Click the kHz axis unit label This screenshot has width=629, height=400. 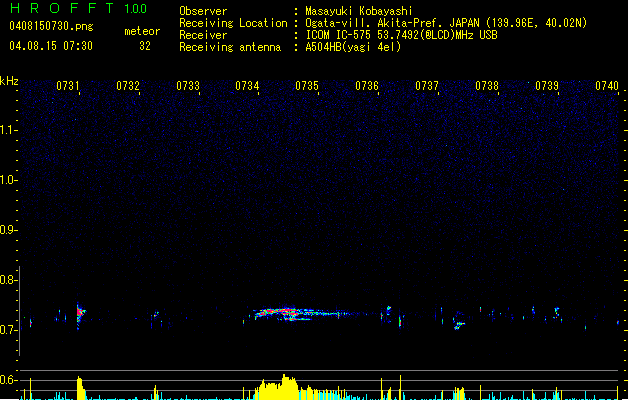(9, 81)
